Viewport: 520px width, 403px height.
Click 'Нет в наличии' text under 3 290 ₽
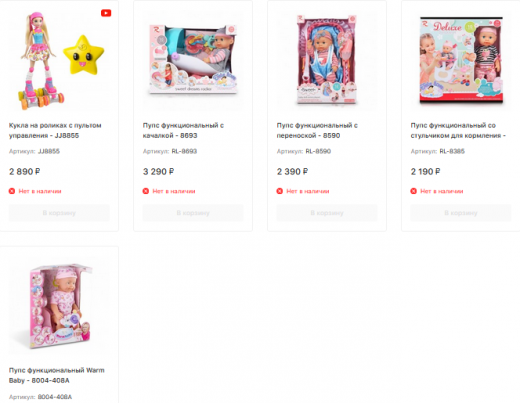coord(174,191)
